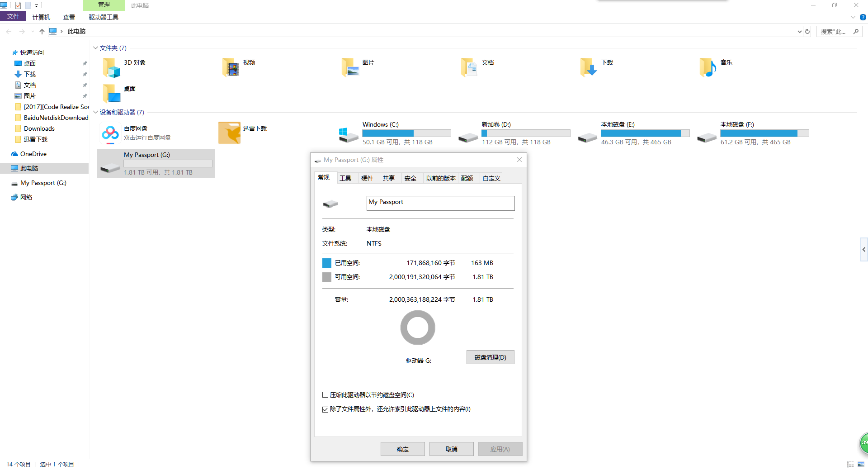This screenshot has width=868, height=470.
Task: Switch to details view layout icon
Action: click(x=850, y=464)
